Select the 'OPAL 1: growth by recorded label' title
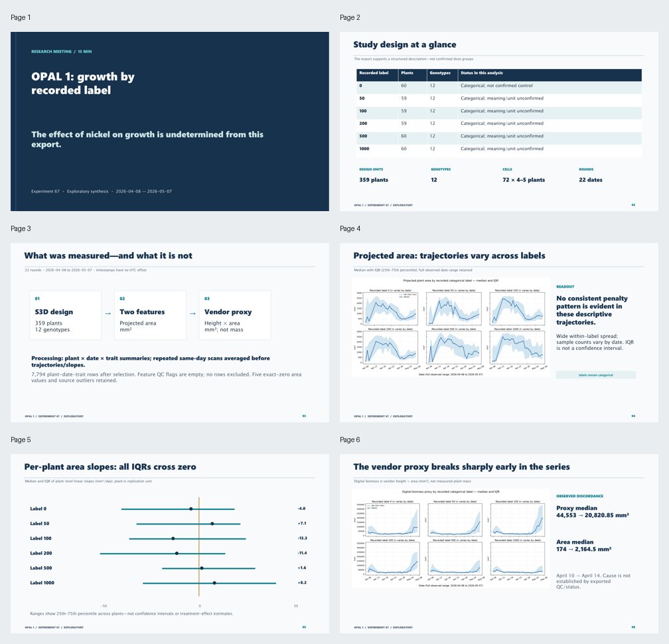This screenshot has width=669, height=644. coord(83,83)
